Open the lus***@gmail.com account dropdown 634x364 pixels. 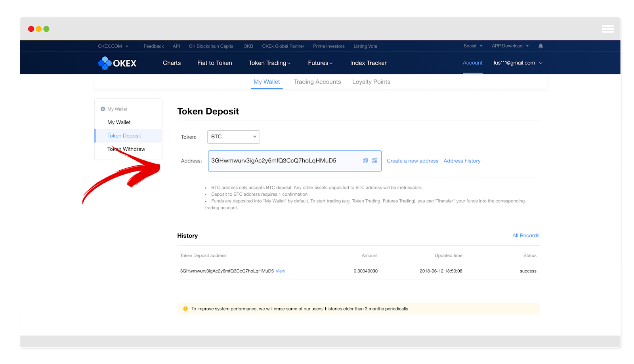tap(518, 63)
